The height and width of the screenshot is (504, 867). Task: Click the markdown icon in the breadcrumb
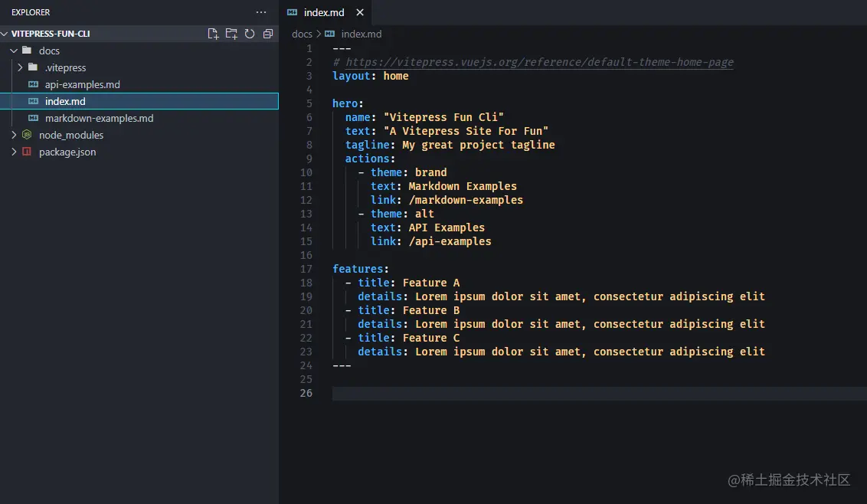(330, 34)
